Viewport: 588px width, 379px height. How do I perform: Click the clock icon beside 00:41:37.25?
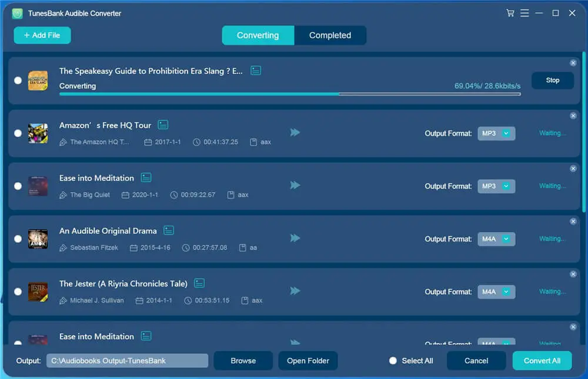pyautogui.click(x=196, y=142)
